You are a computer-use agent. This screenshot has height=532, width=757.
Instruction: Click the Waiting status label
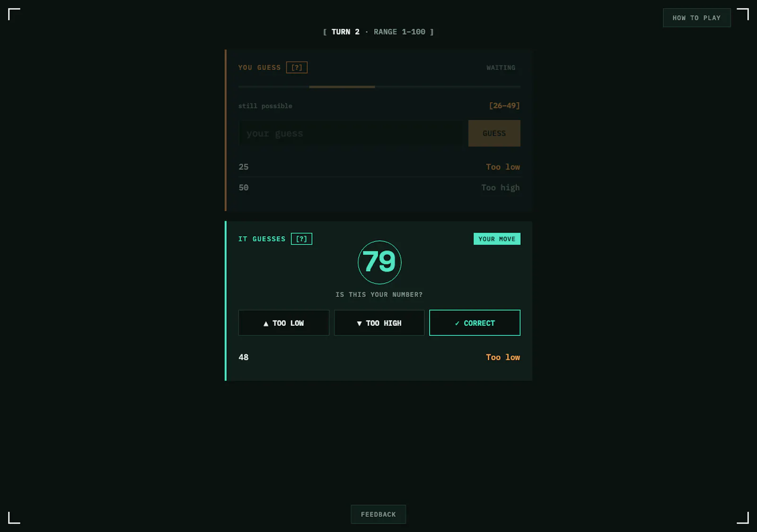point(501,68)
